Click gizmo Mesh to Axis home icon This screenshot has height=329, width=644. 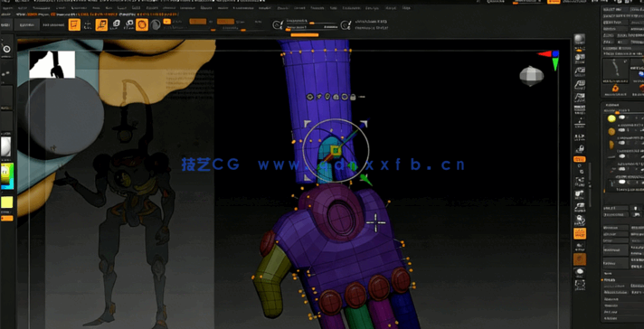[x=336, y=97]
